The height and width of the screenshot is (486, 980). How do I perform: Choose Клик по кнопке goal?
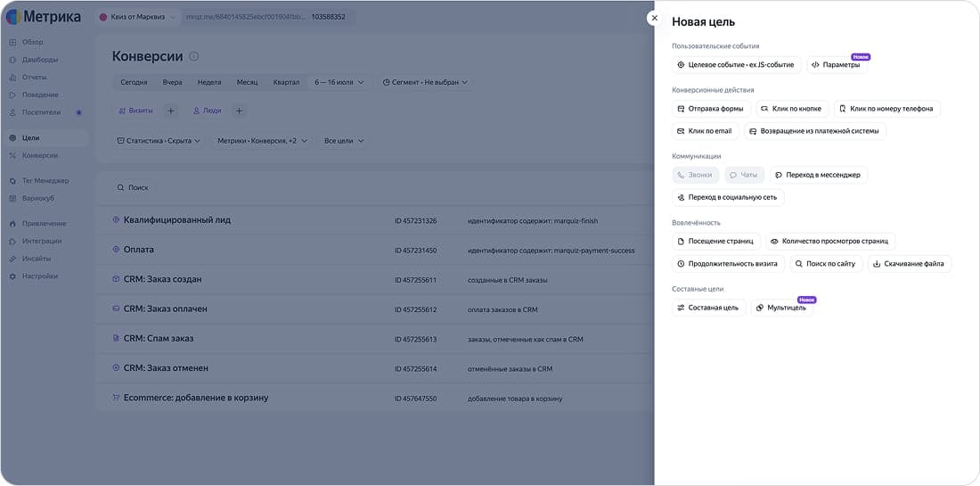click(x=792, y=108)
